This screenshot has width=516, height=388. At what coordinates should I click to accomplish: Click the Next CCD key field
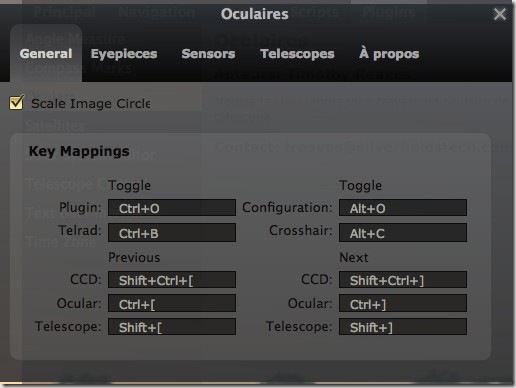[x=403, y=279]
